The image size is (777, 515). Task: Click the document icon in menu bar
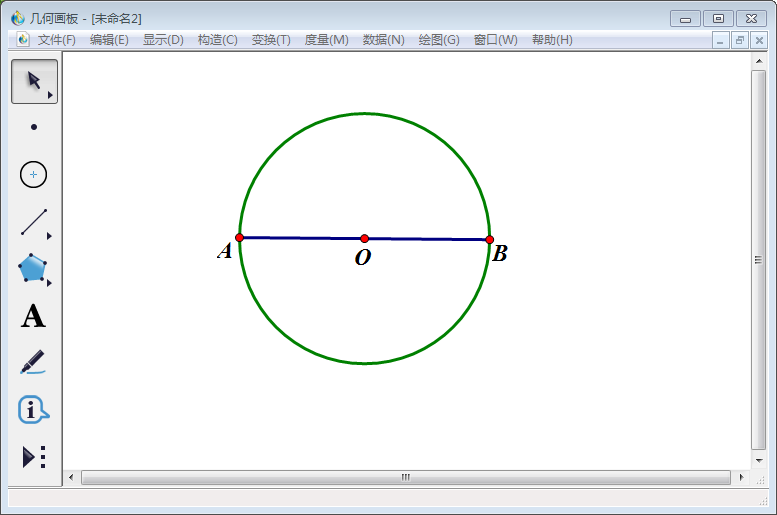(x=23, y=40)
